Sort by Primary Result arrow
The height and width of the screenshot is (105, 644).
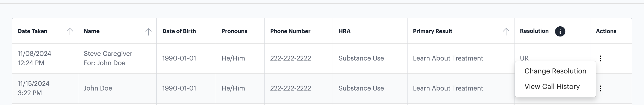pos(506,32)
